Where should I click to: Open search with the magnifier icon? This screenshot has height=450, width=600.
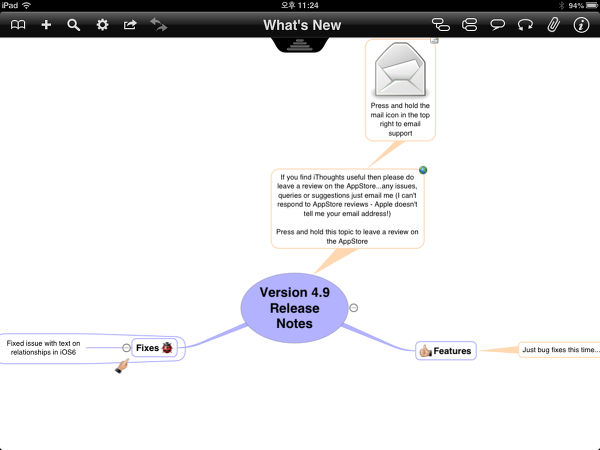point(73,25)
